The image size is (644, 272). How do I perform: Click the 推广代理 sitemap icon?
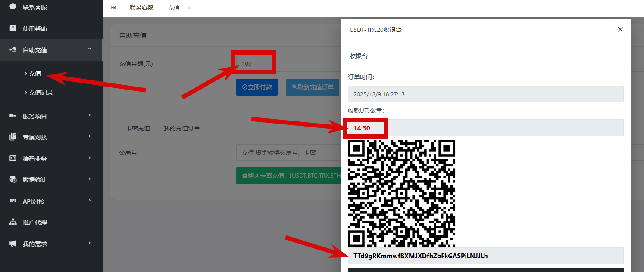tap(13, 223)
